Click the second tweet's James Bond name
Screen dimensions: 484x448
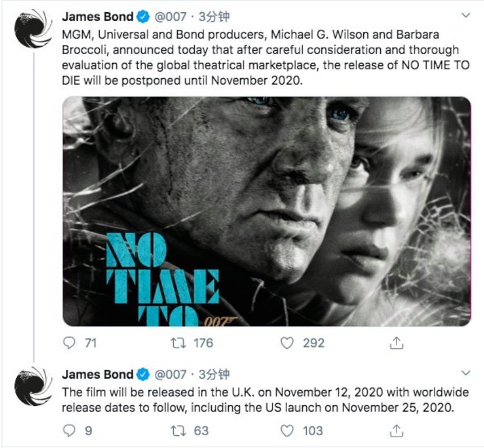coord(97,374)
